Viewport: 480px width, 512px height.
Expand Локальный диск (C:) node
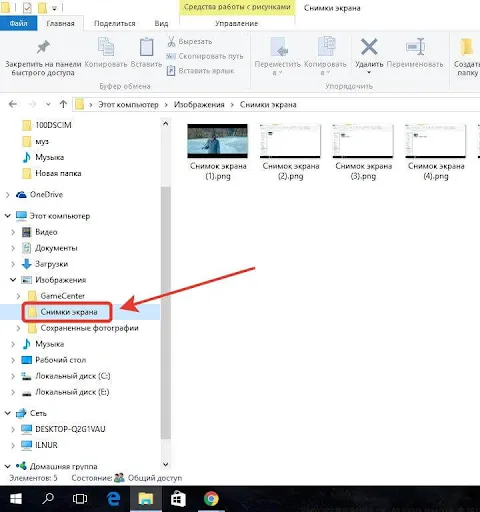[13, 376]
